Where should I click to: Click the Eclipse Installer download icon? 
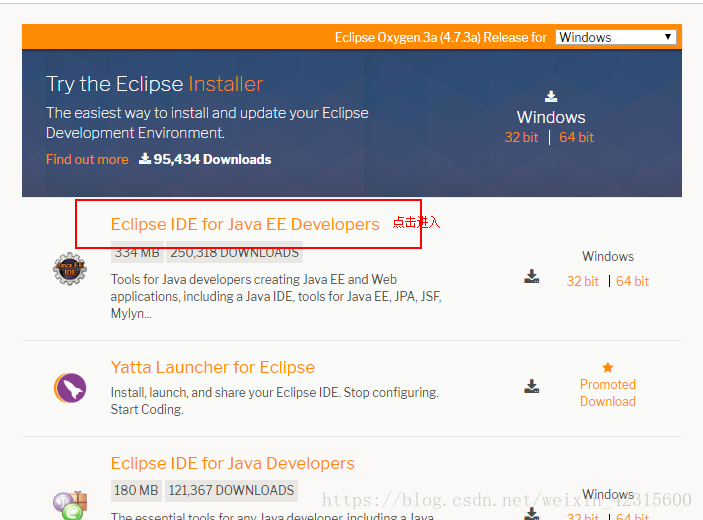coord(551,96)
